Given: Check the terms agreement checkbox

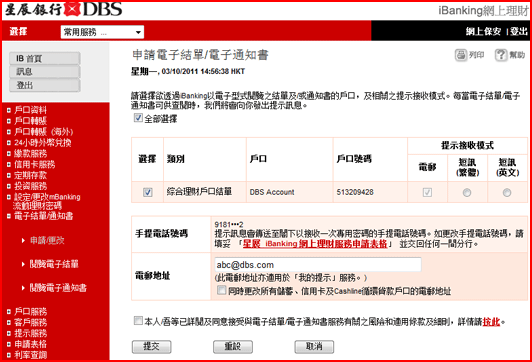Looking at the screenshot, I should point(138,320).
